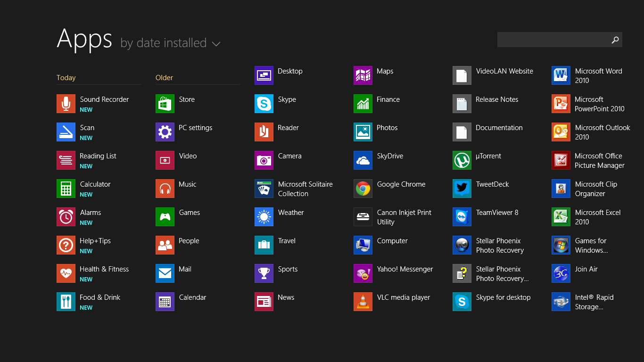
Task: Open the Sound Recorder app icon
Action: [66, 104]
